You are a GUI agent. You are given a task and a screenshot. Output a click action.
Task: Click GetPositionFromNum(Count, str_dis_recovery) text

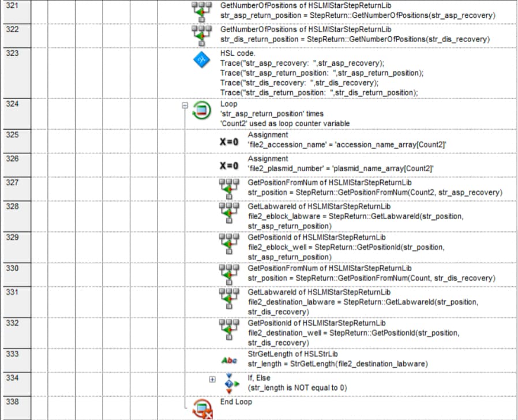point(371,278)
